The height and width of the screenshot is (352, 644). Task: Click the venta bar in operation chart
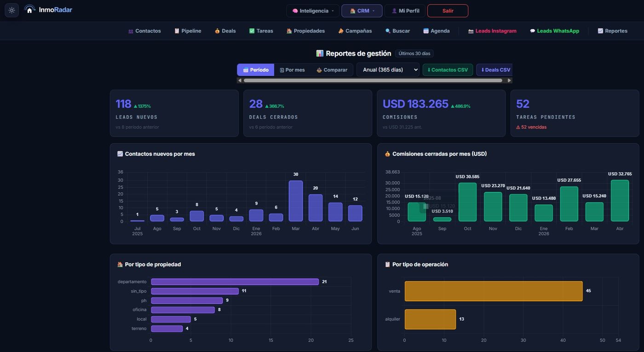tap(494, 291)
